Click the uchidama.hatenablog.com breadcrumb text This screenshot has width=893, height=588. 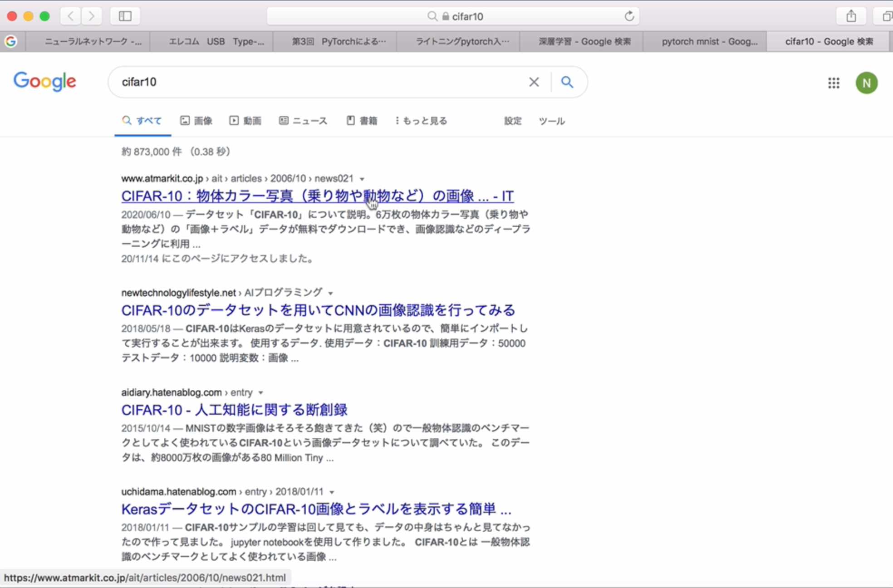pos(179,492)
